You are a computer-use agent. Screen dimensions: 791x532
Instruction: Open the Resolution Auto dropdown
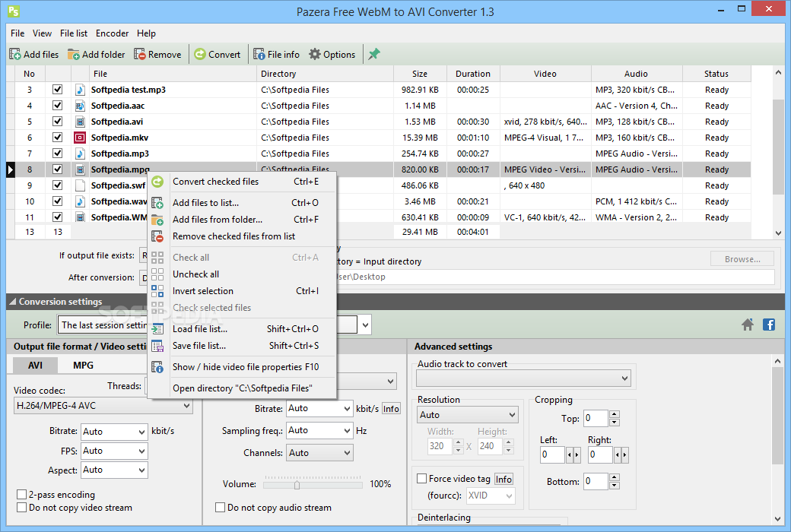[x=468, y=415]
